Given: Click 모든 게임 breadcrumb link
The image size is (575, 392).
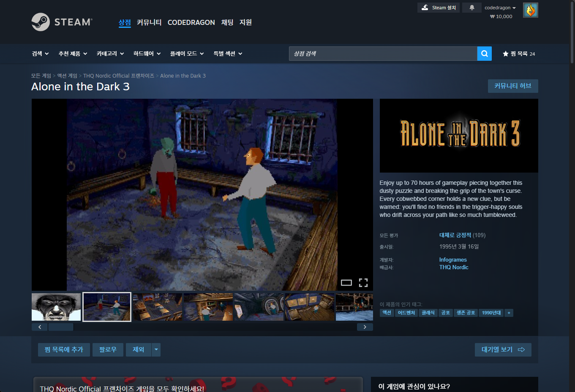Looking at the screenshot, I should (41, 76).
